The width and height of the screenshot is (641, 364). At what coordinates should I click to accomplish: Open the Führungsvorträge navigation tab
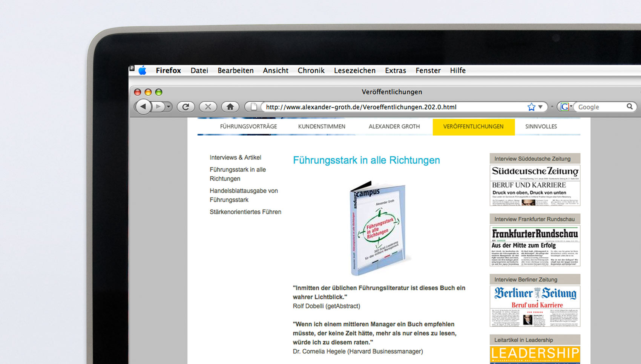pyautogui.click(x=248, y=127)
